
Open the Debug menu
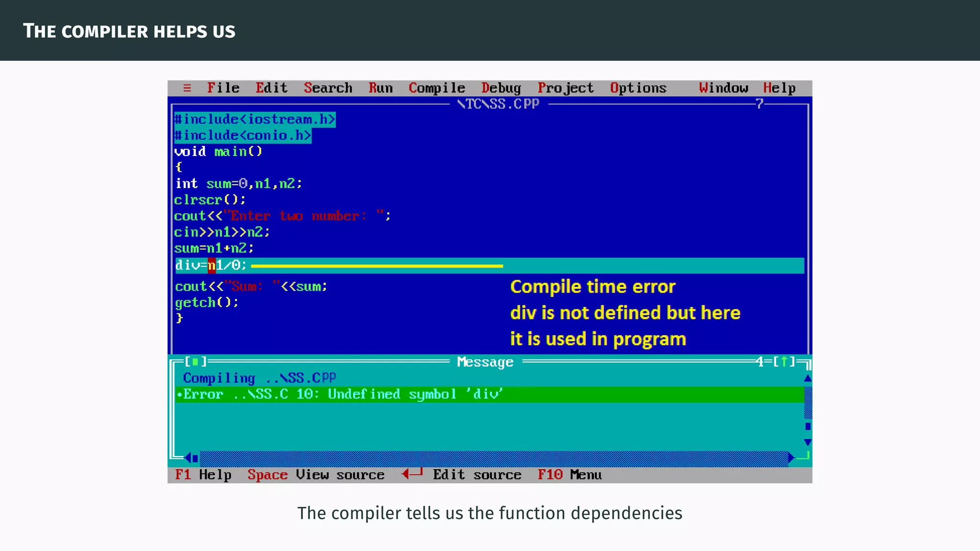(x=501, y=88)
